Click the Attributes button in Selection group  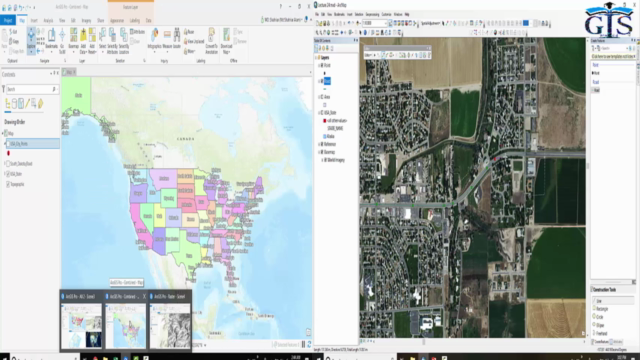(x=138, y=31)
